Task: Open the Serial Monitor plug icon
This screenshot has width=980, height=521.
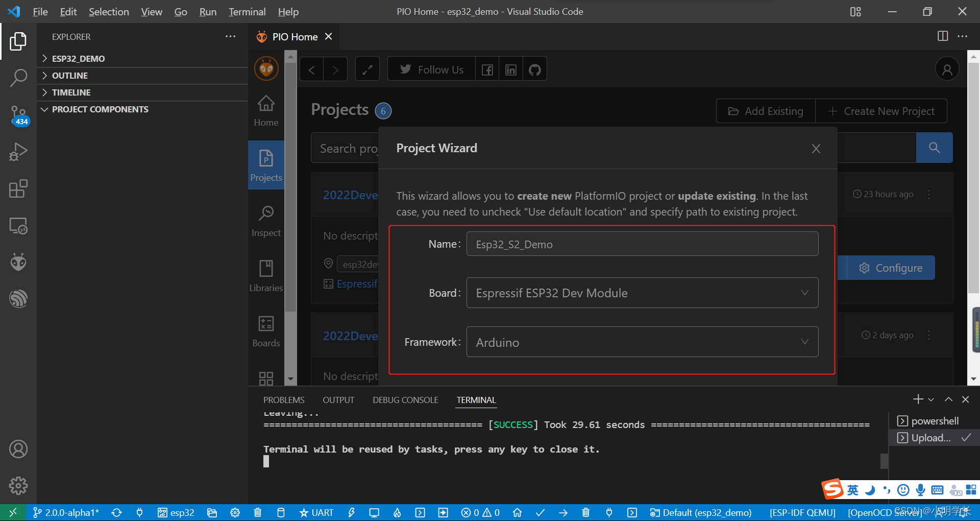Action: [x=609, y=513]
